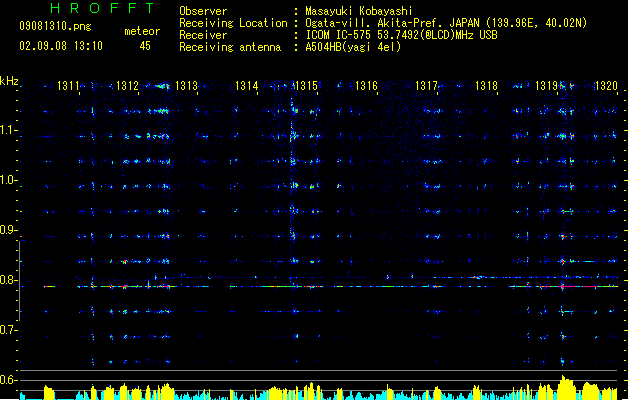Click the 1314 time marker

246,85
